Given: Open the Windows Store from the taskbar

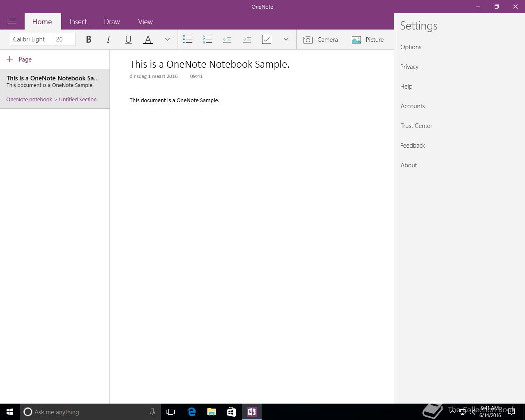Looking at the screenshot, I should (x=232, y=412).
